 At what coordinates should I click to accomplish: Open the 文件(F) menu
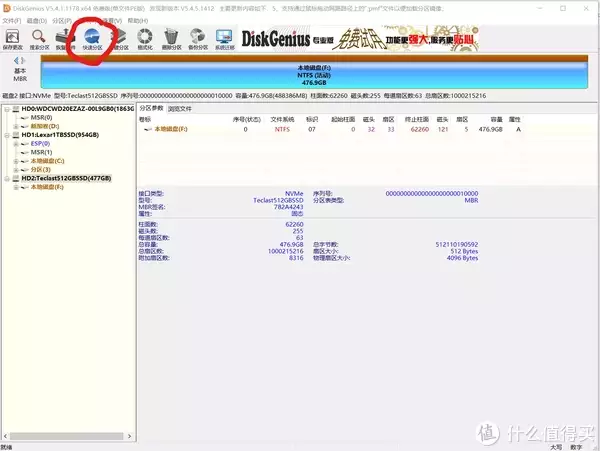11,21
